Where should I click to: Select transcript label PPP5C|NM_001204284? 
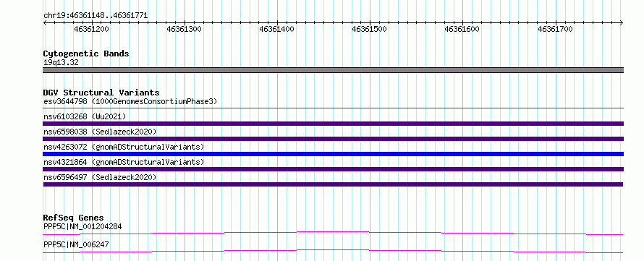coord(82,226)
